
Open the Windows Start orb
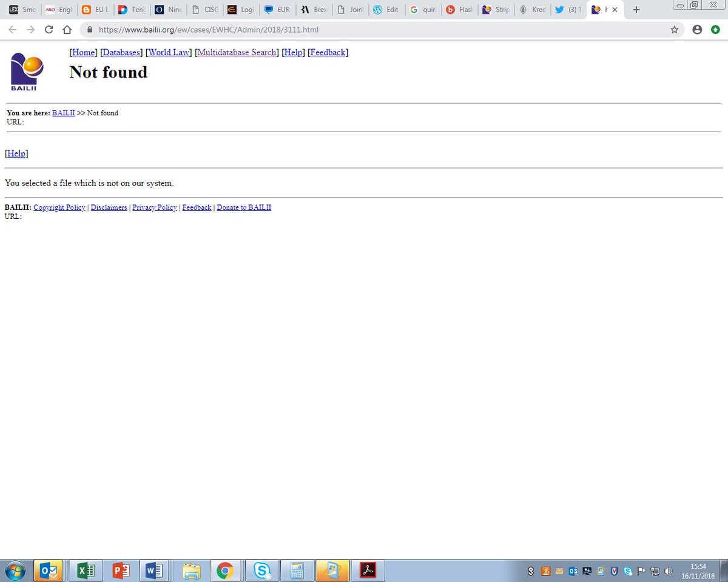pos(15,571)
